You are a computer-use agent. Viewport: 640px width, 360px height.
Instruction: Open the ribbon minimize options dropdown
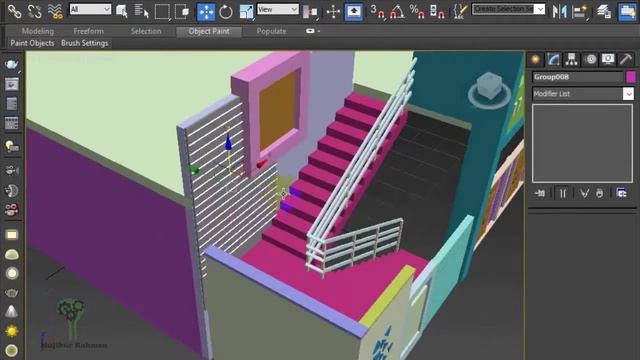[x=313, y=31]
